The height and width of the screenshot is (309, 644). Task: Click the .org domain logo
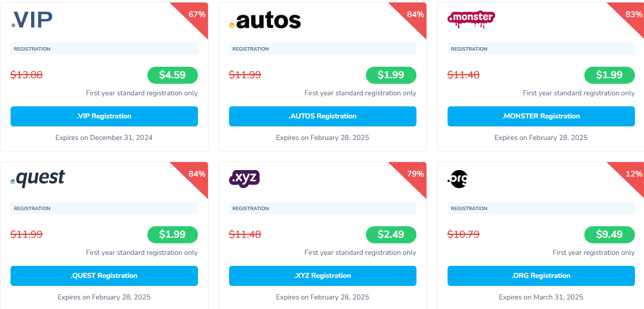pyautogui.click(x=457, y=179)
